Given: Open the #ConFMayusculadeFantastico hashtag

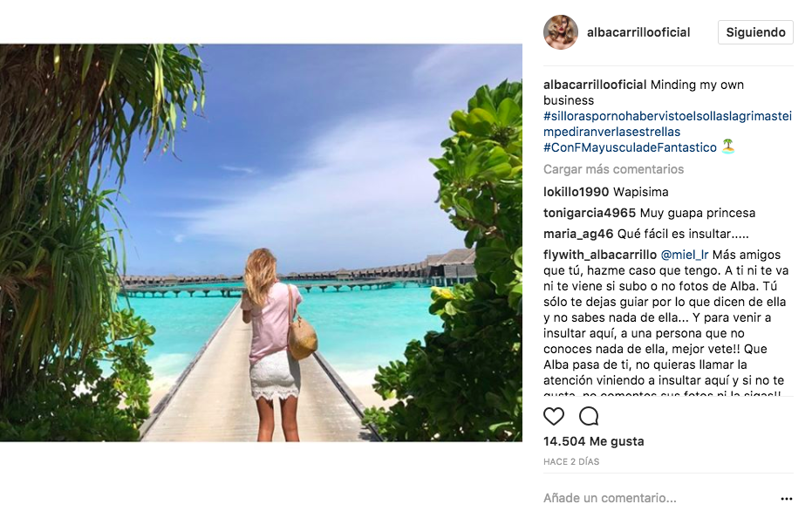Looking at the screenshot, I should [x=630, y=147].
